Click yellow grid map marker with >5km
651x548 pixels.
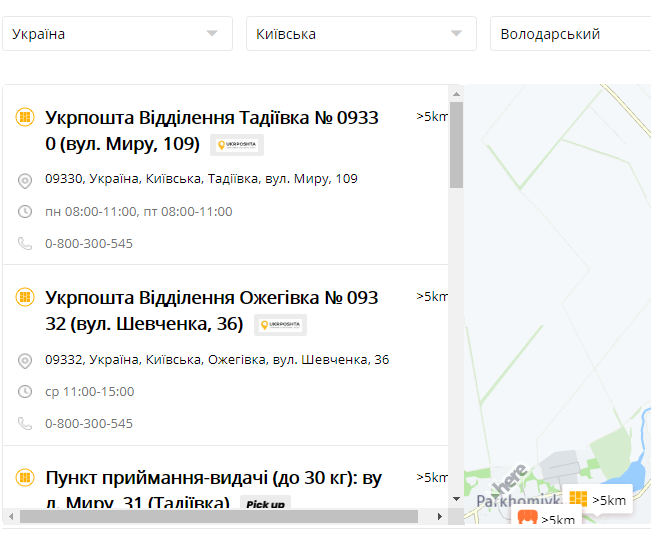pyautogui.click(x=597, y=499)
